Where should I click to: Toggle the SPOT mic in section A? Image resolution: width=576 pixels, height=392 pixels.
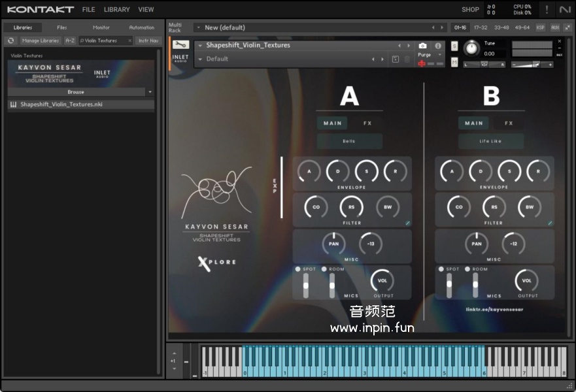click(x=297, y=269)
